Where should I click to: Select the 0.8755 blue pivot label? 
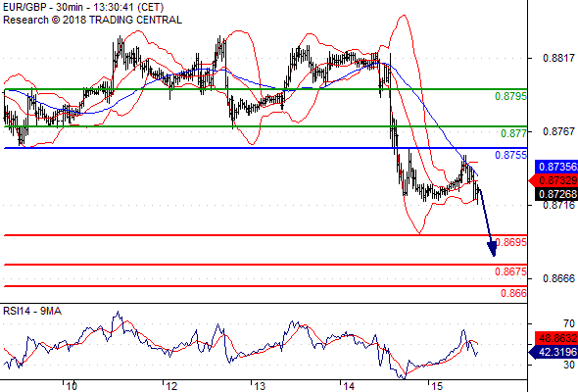[511, 155]
